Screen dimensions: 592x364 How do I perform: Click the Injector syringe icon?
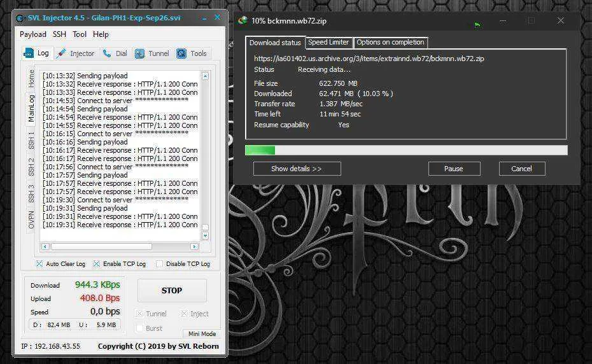pyautogui.click(x=61, y=53)
